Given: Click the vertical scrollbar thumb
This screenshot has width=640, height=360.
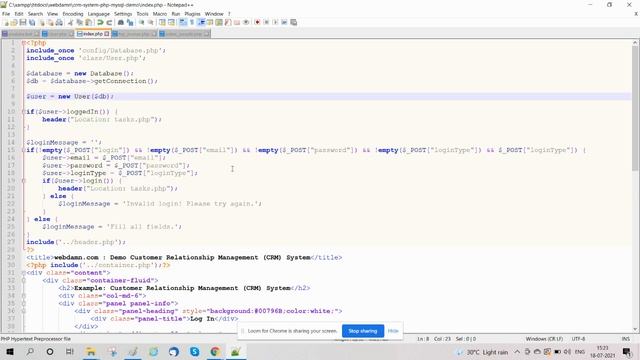Looking at the screenshot, I should point(636,108).
